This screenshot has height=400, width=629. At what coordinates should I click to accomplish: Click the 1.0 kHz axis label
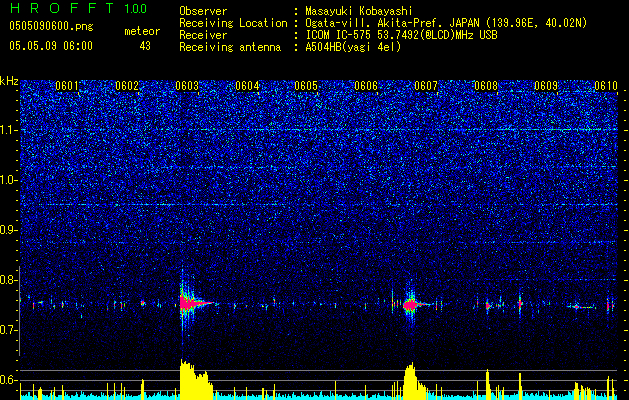pos(9,181)
